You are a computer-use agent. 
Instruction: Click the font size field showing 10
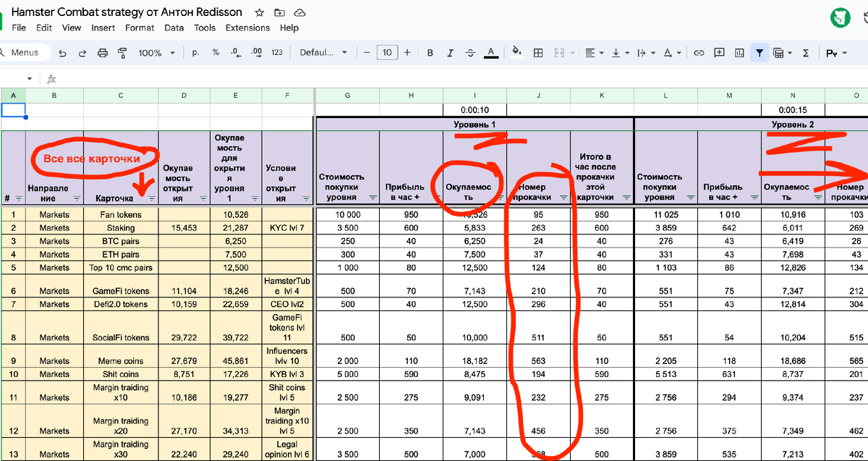coord(388,53)
